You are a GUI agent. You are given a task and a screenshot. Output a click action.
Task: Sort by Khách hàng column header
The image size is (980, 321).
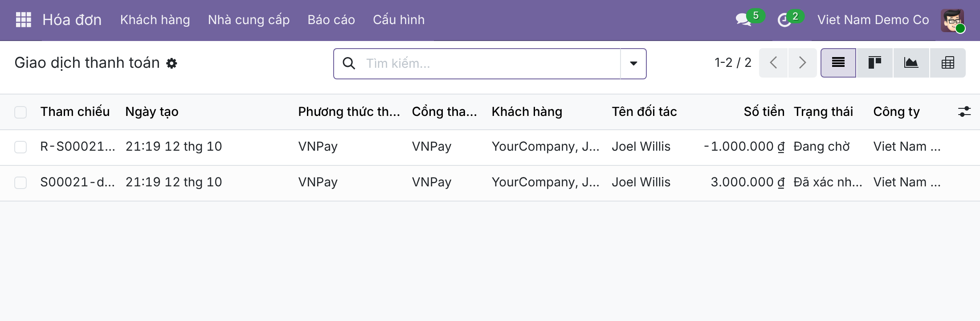(527, 111)
